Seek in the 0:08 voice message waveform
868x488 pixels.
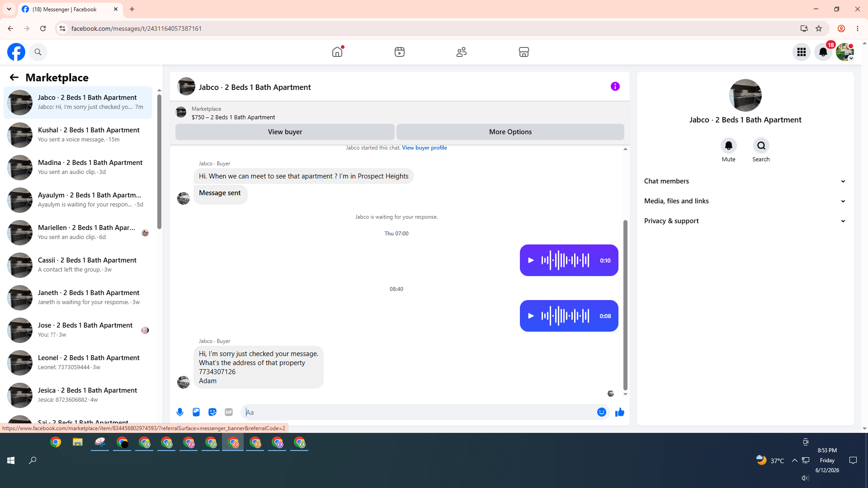[x=565, y=316]
